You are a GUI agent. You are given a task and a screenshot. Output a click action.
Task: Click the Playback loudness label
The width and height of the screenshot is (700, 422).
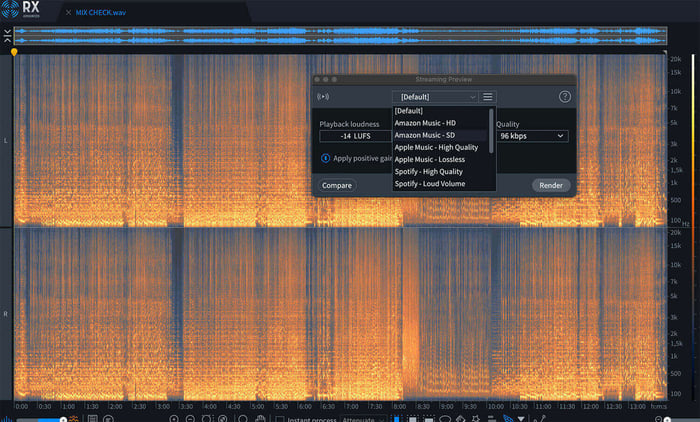349,124
